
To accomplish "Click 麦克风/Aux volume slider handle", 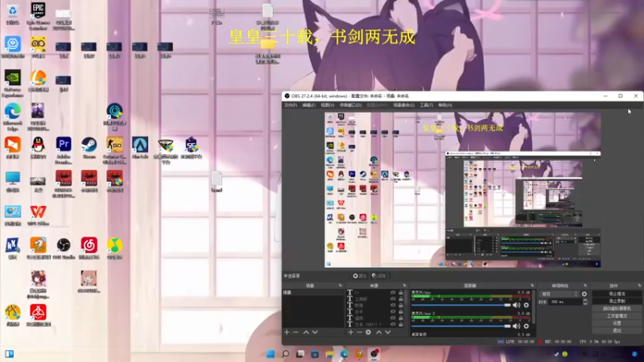I will pyautogui.click(x=508, y=305).
